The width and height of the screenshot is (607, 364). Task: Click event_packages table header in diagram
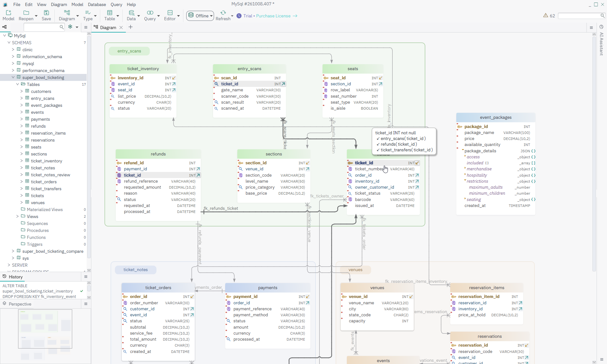pyautogui.click(x=495, y=117)
